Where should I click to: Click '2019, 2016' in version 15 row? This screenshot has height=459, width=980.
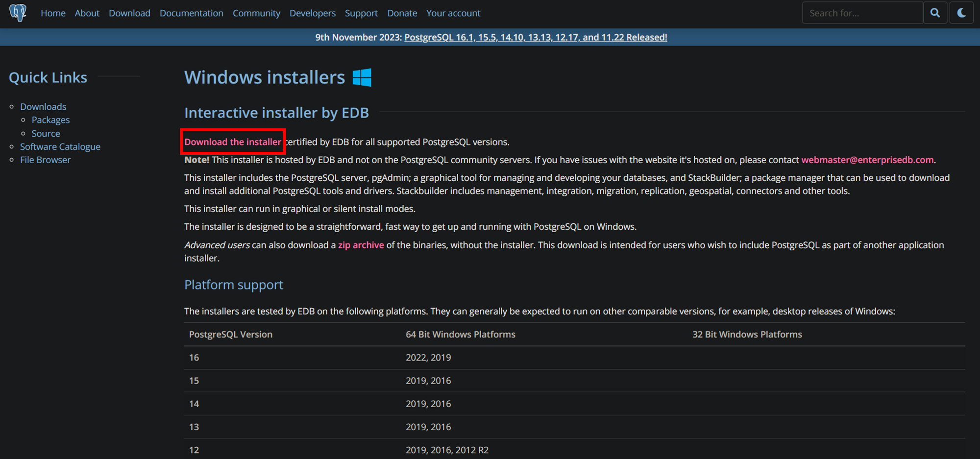coord(428,381)
